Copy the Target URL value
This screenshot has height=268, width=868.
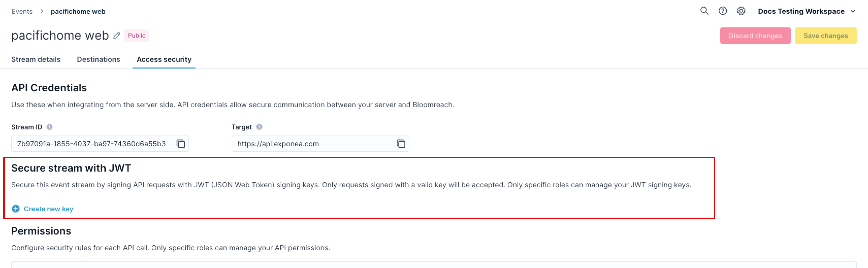point(401,144)
